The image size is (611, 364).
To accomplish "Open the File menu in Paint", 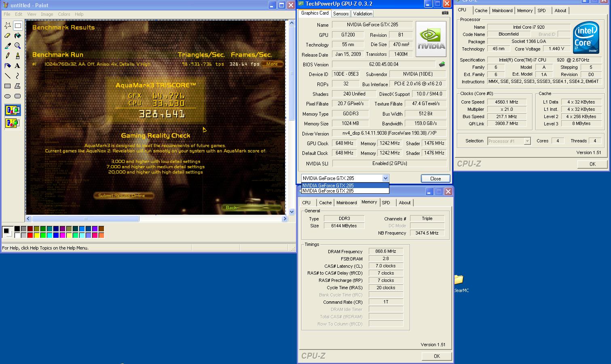I will (x=7, y=14).
